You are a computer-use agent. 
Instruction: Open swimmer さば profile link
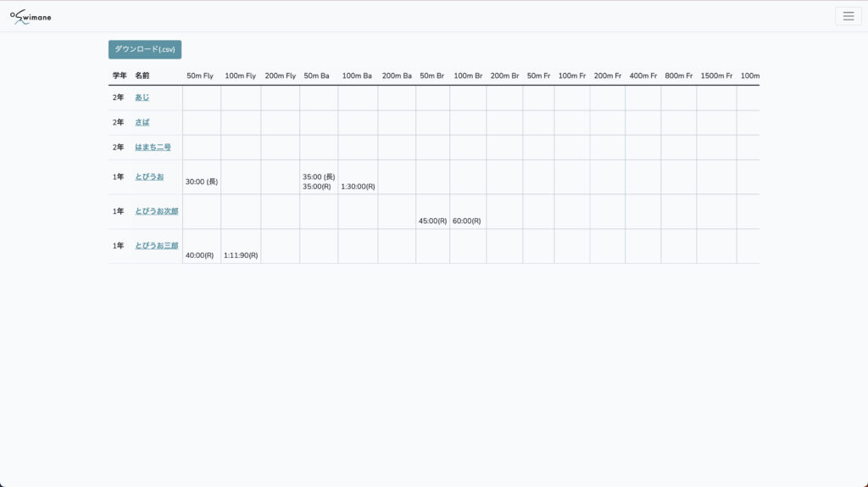pos(142,122)
